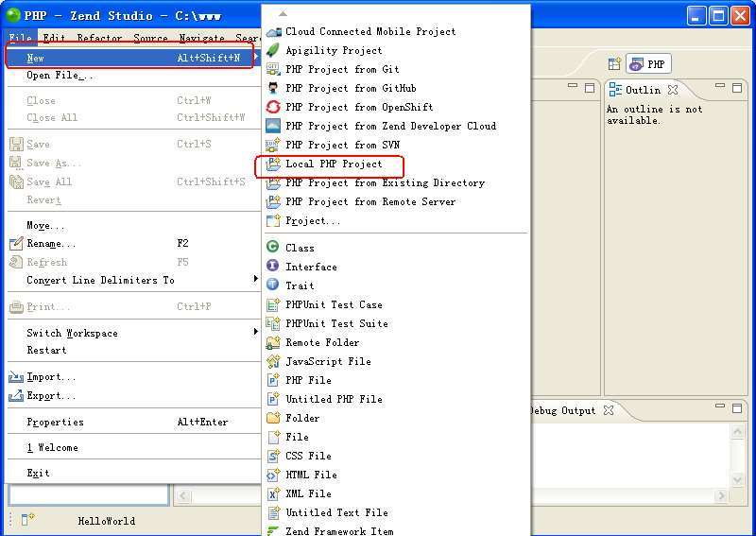The width and height of the screenshot is (756, 536).
Task: Click the HelloWorld status bar text
Action: (x=107, y=521)
